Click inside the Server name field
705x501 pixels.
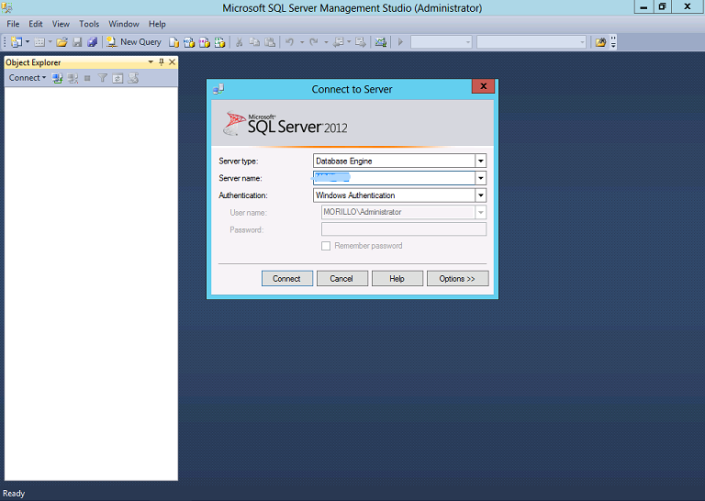click(x=392, y=178)
